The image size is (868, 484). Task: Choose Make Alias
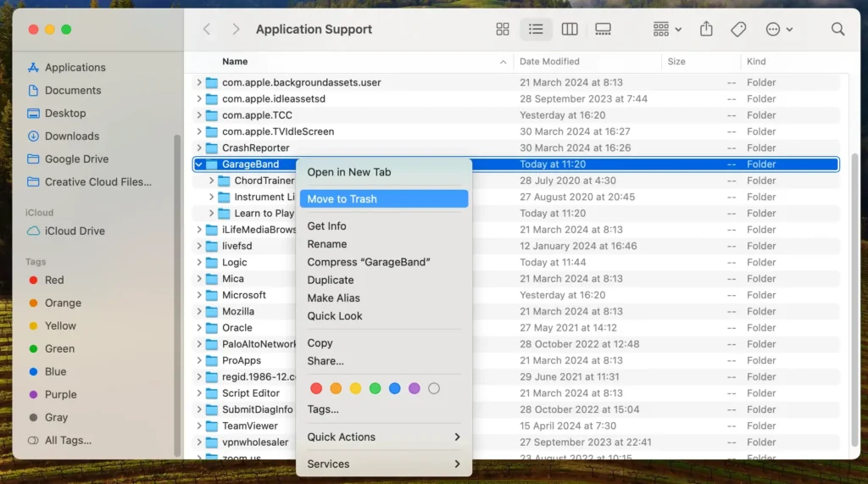click(384, 298)
